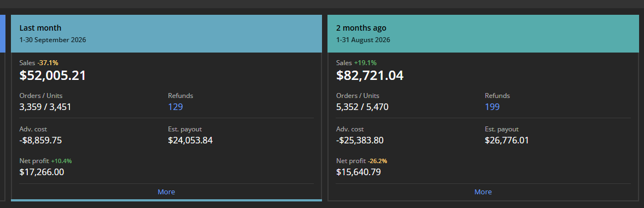Click the date range 1-30 September 2026
The width and height of the screenshot is (644, 208).
pyautogui.click(x=52, y=41)
